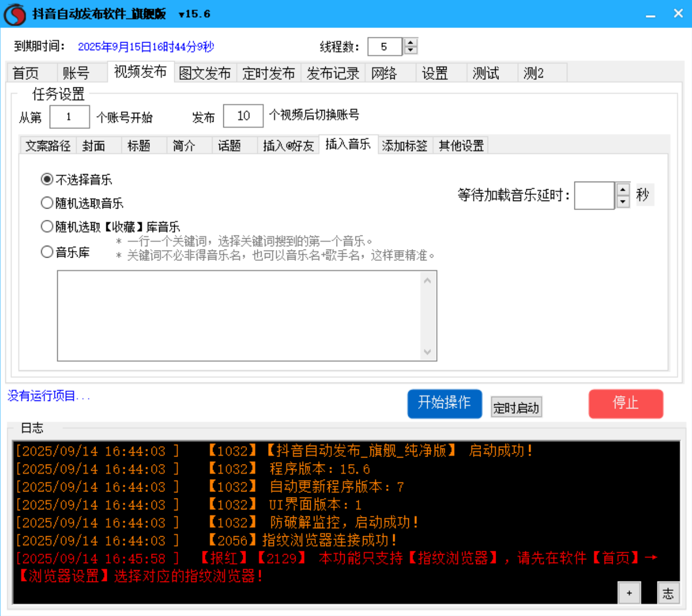Click the down arrow of 线程数 stepper
The height and width of the screenshot is (616, 692).
tap(409, 51)
